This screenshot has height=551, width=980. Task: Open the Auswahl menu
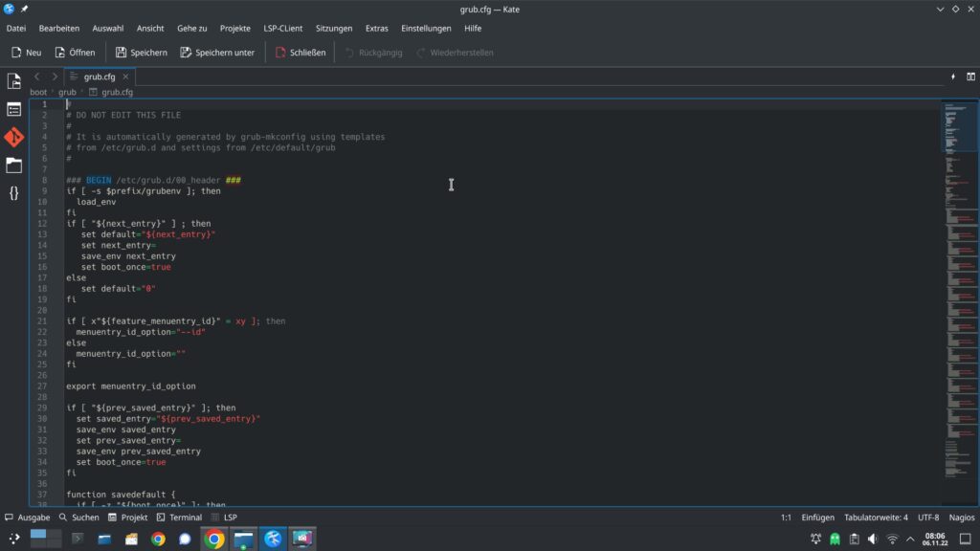coord(107,28)
